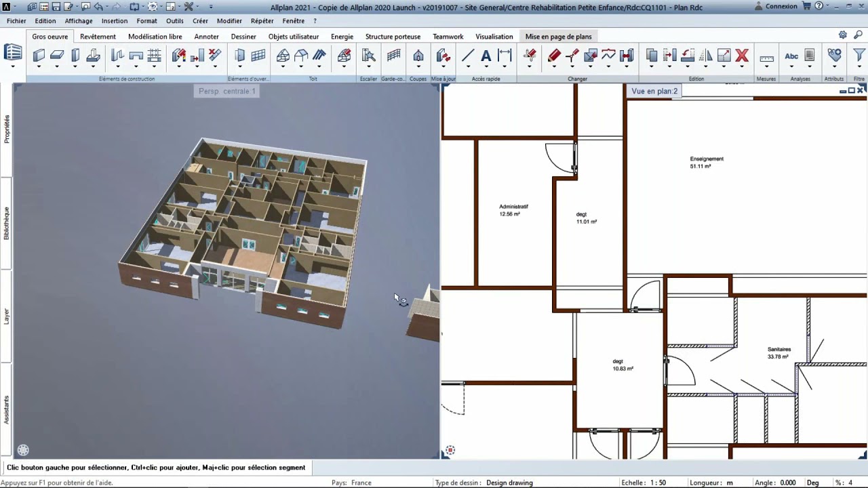
Task: Open the Affichage menu
Action: [x=79, y=21]
